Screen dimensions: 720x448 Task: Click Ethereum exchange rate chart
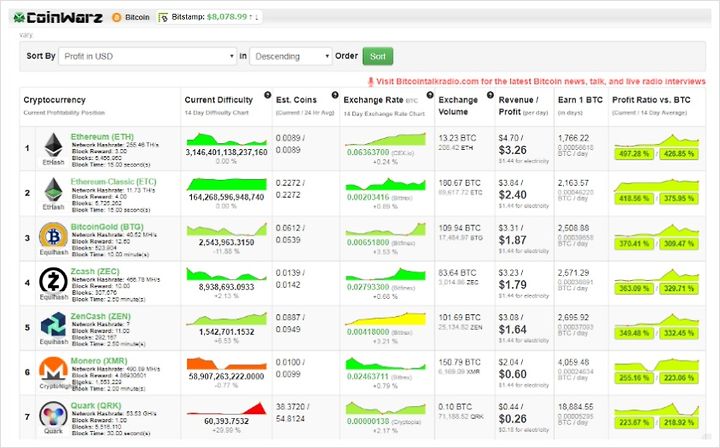(386, 139)
